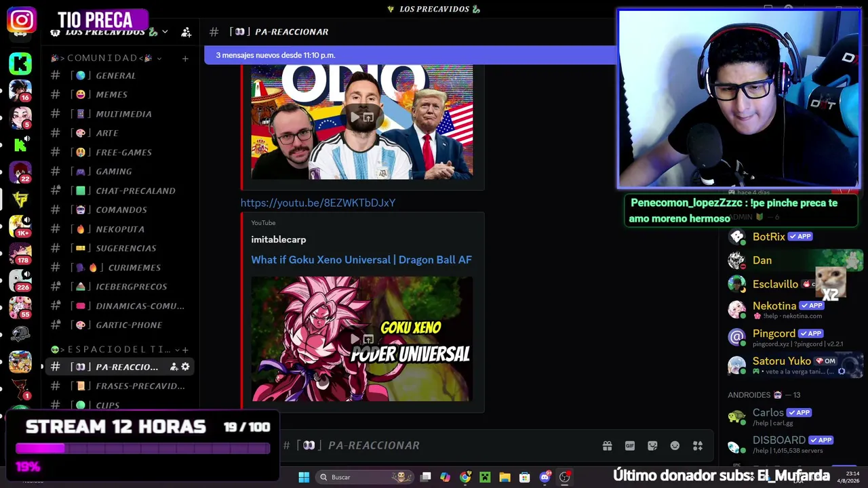Screen dimensions: 868x488
Task: Open the GIF picker
Action: pyautogui.click(x=630, y=445)
